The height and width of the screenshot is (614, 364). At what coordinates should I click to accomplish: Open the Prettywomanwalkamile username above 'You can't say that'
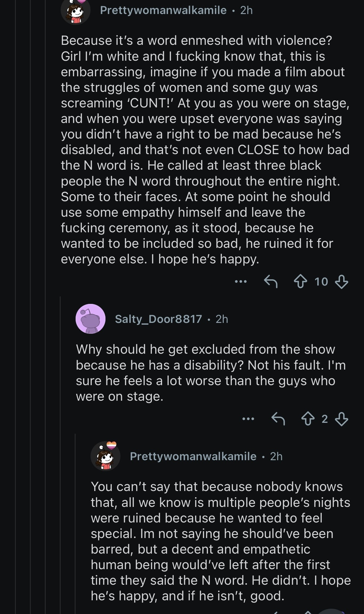[x=193, y=456]
